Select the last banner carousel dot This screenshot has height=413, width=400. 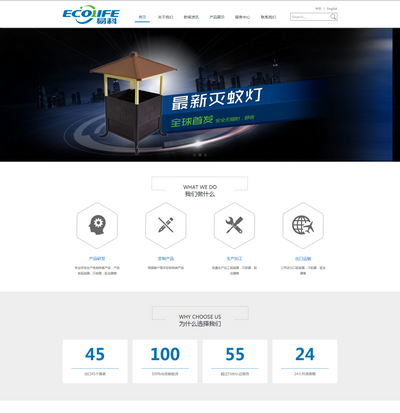pyautogui.click(x=205, y=155)
